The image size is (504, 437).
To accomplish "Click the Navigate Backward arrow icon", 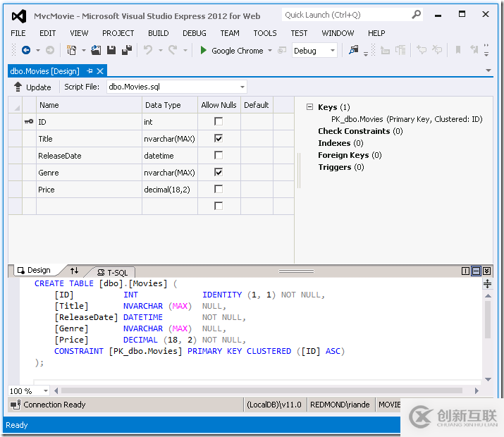I will tap(26, 51).
